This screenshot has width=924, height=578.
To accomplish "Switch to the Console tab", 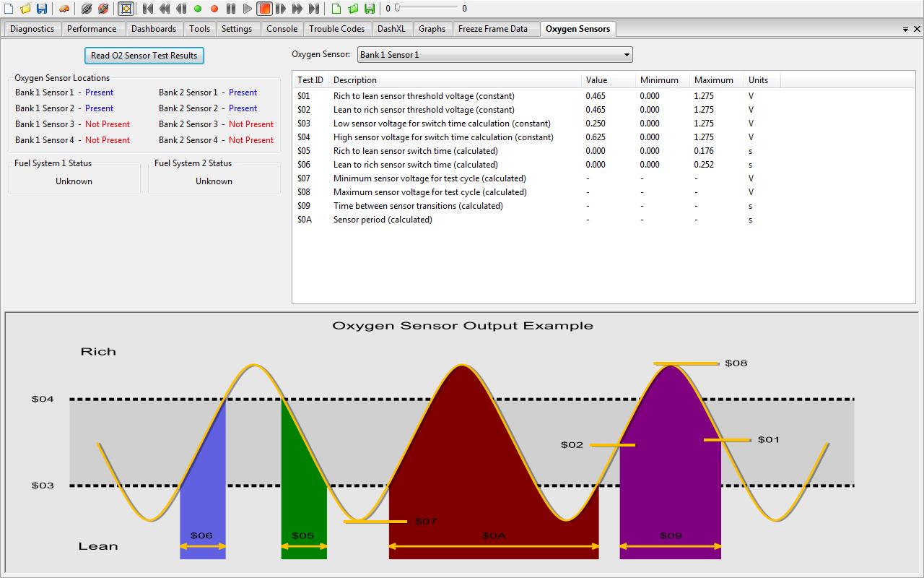I will 282,29.
